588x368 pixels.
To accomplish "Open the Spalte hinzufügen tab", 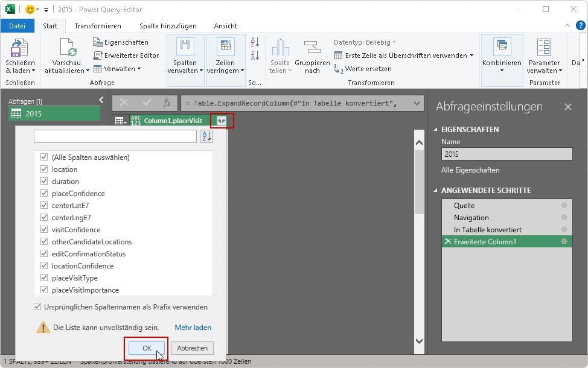I will click(x=168, y=26).
